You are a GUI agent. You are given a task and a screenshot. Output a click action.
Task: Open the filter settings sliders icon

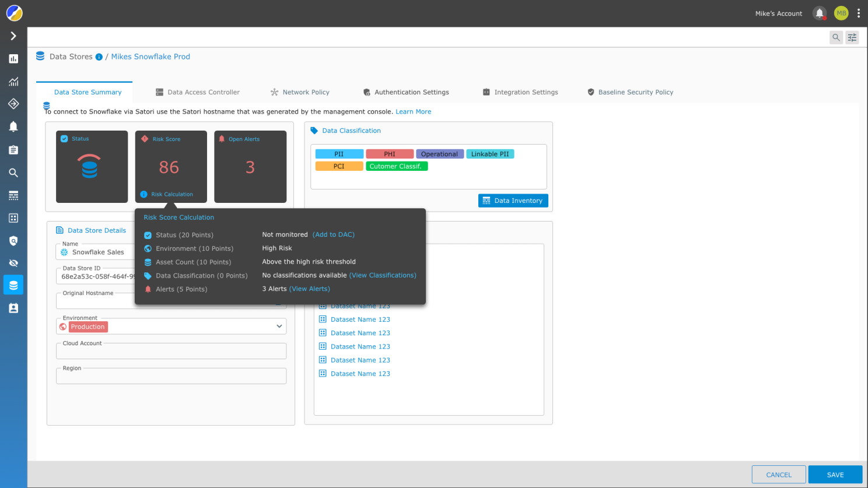[852, 37]
